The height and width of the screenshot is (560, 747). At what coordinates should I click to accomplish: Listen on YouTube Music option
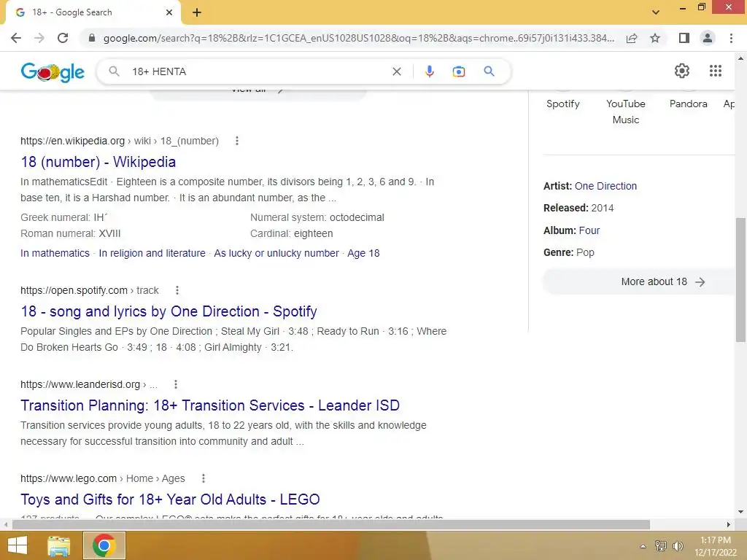click(625, 112)
